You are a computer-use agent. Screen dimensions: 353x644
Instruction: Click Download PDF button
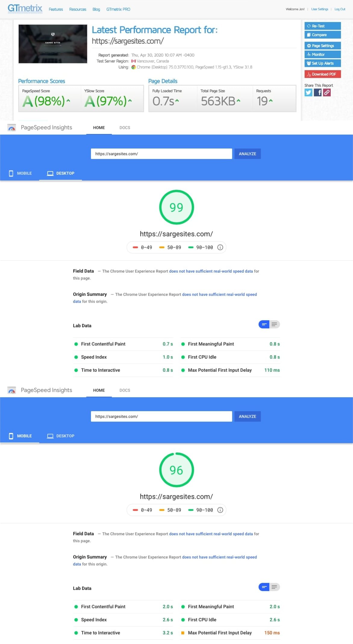pyautogui.click(x=323, y=74)
